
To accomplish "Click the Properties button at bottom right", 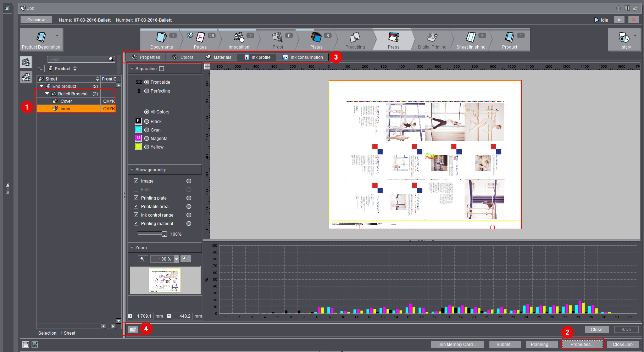I will point(583,344).
